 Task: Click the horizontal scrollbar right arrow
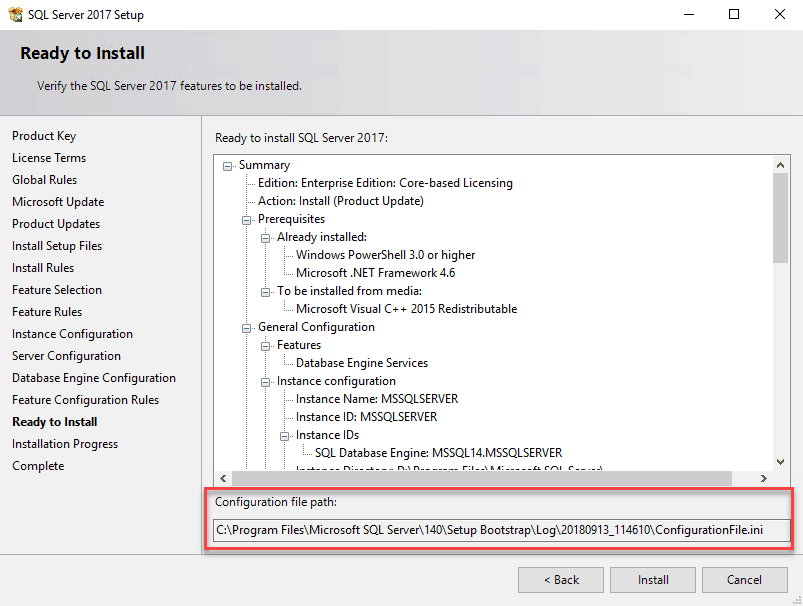764,478
